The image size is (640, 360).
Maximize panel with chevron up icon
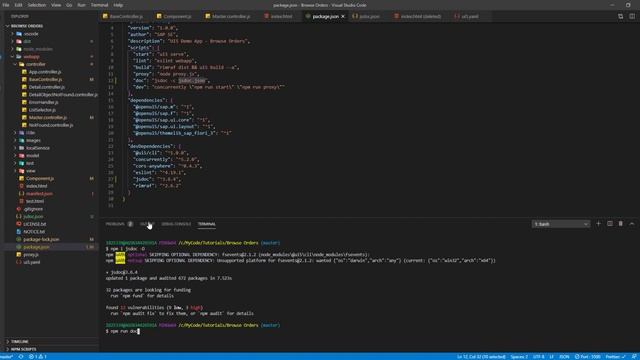coord(632,224)
